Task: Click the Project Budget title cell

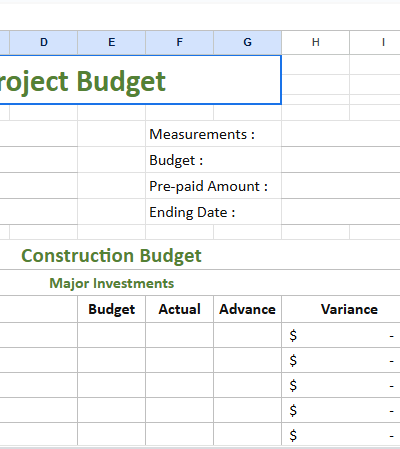Action: (140, 80)
